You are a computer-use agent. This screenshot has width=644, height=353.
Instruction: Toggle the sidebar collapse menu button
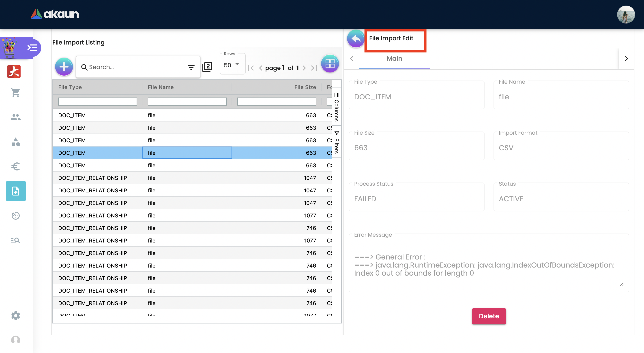(32, 48)
